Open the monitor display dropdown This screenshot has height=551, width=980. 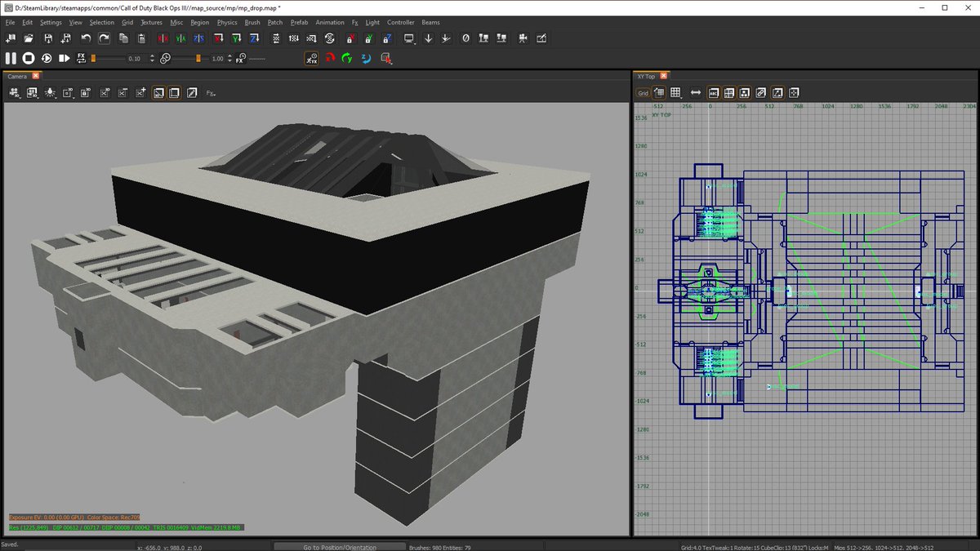tap(409, 38)
